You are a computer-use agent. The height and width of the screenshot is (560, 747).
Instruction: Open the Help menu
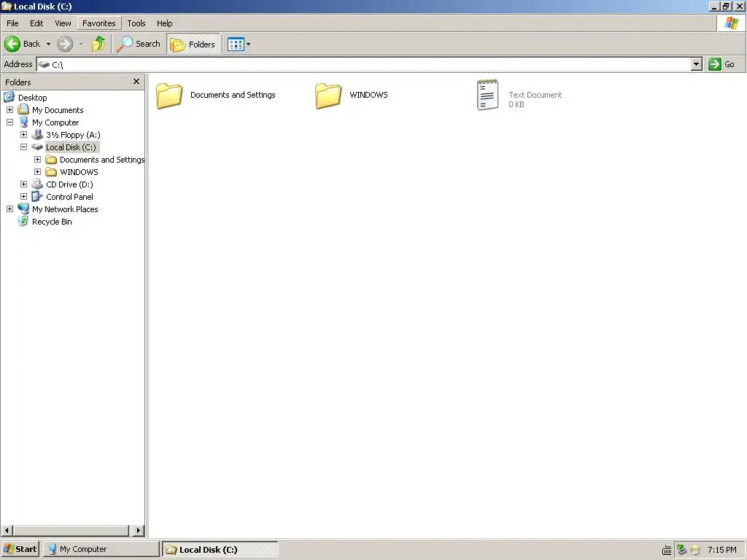coord(164,23)
